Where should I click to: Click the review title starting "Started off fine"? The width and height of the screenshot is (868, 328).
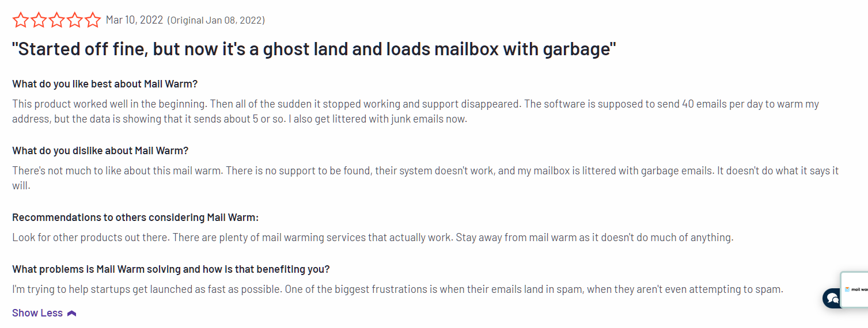[314, 49]
